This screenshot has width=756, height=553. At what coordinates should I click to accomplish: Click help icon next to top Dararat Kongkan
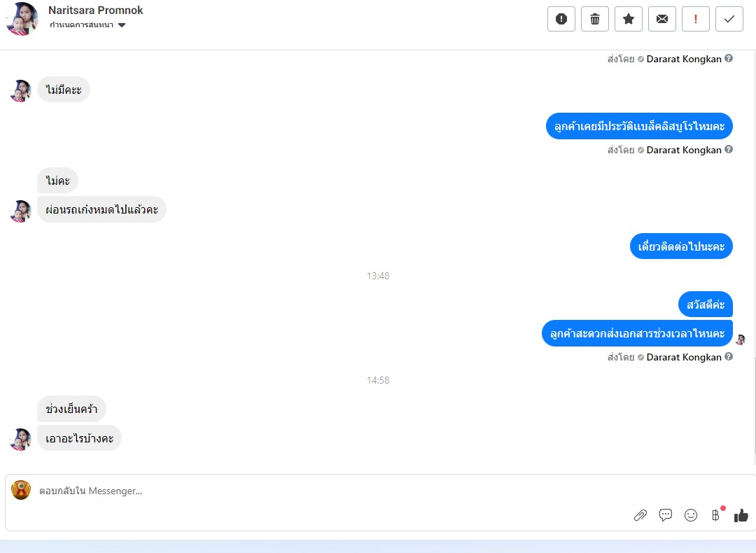pos(729,58)
